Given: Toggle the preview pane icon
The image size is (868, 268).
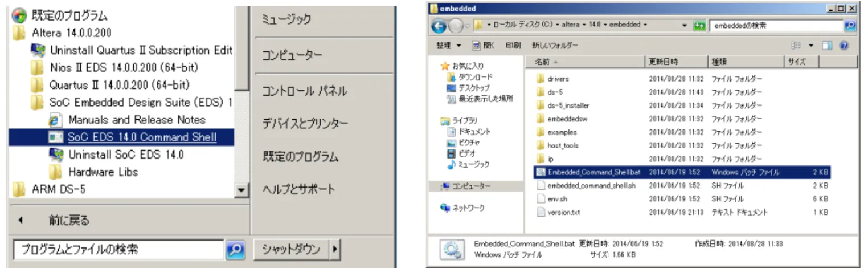Looking at the screenshot, I should pyautogui.click(x=827, y=45).
